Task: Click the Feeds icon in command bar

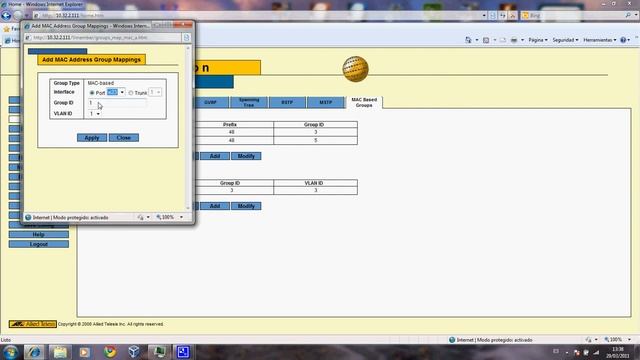Action: (486, 40)
